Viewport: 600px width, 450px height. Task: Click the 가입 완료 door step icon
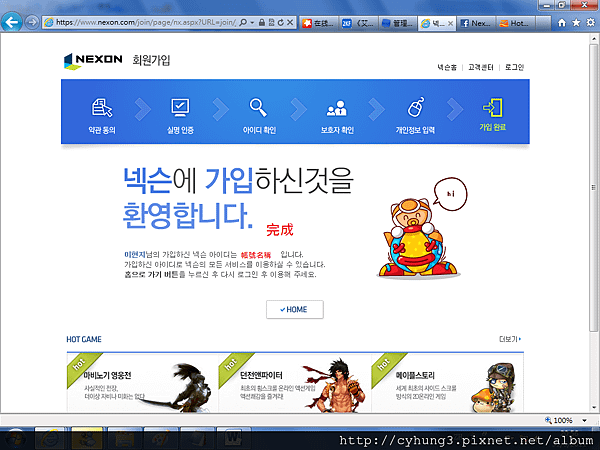(493, 108)
